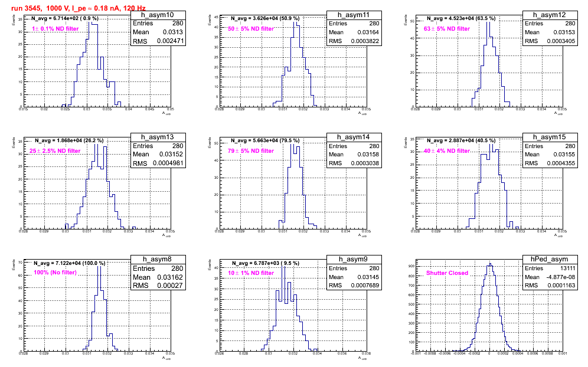Click the '63± 5% ND filter' label
Screen dimensions: 588x367
(x=447, y=28)
